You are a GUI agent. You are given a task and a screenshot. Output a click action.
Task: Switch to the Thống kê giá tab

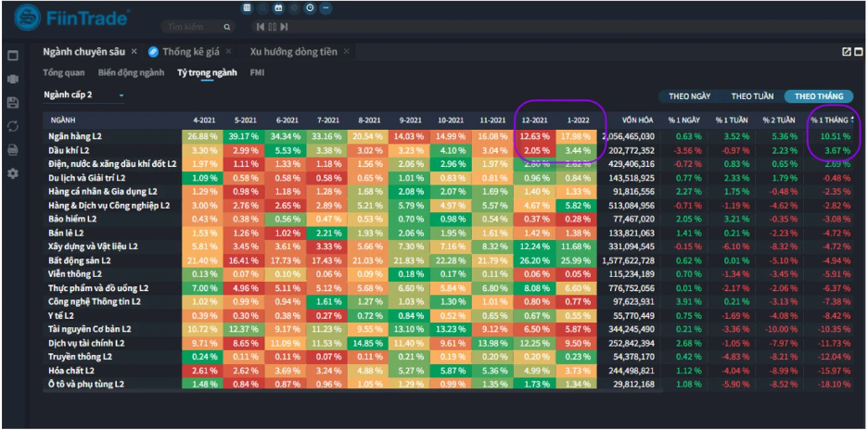(x=190, y=52)
